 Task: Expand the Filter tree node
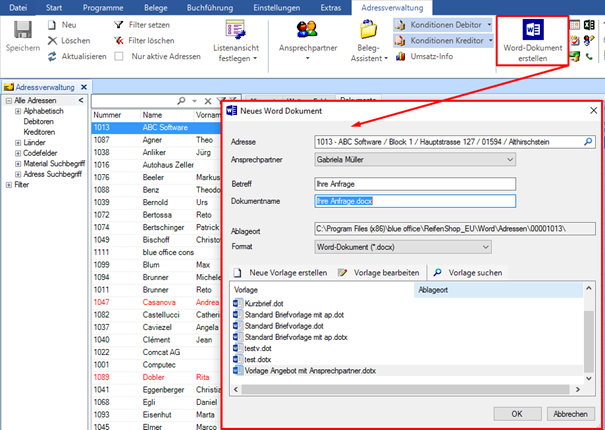click(8, 185)
